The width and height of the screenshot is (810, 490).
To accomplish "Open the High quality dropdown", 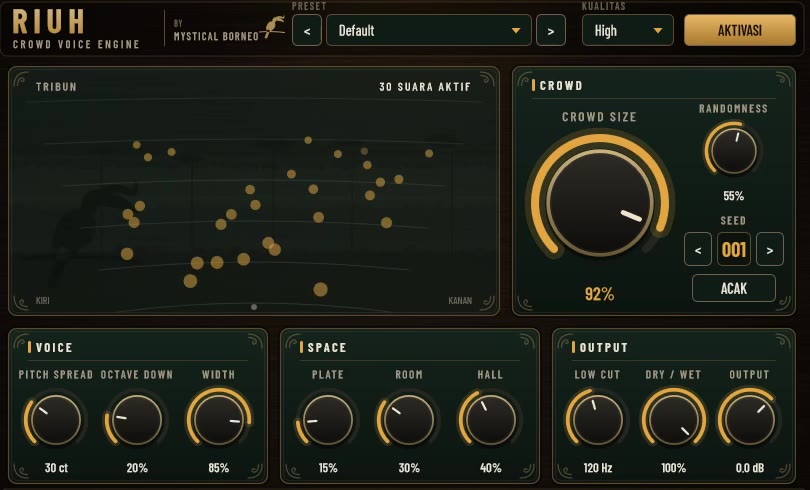I will pyautogui.click(x=628, y=30).
